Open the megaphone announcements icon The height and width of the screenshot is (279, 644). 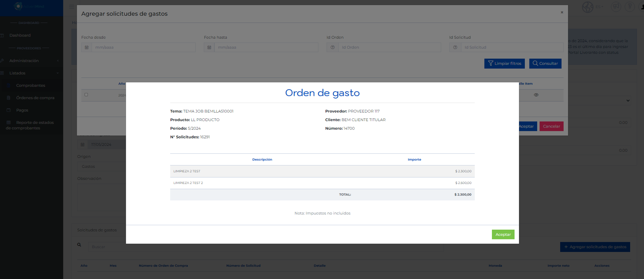pos(616,7)
